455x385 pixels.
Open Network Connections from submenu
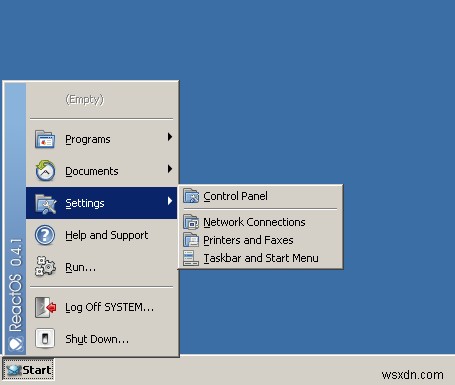[261, 222]
